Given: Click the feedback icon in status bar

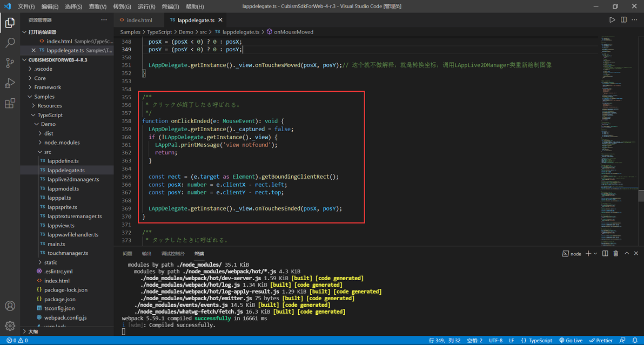Looking at the screenshot, I should point(622,341).
